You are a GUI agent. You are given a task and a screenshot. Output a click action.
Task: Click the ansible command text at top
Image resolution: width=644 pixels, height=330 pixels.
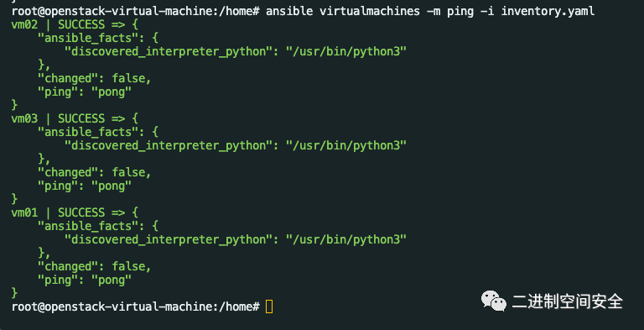(x=430, y=11)
